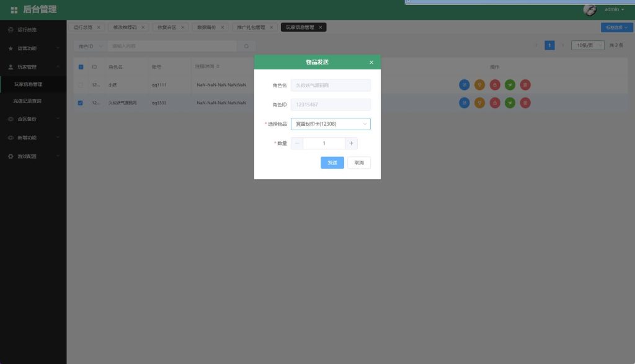This screenshot has height=364, width=635.
Task: Open the 10条/页 page size dropdown
Action: (x=587, y=45)
